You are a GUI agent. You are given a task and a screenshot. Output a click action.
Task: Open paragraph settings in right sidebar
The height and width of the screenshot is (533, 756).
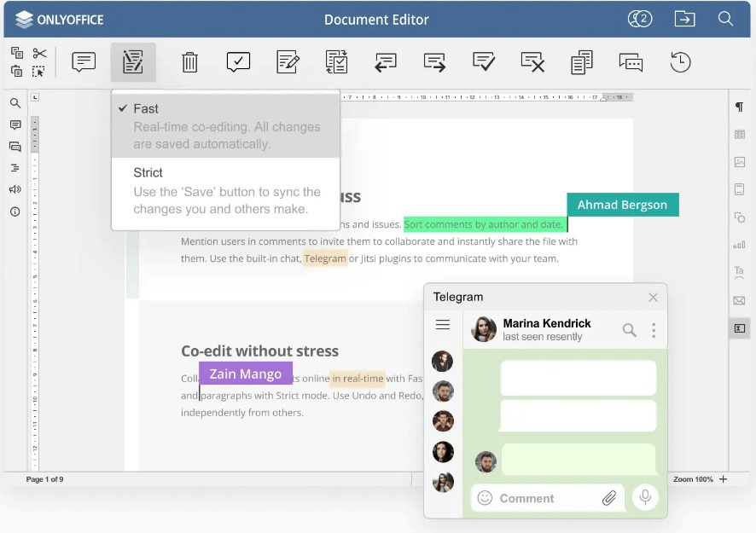pos(739,107)
